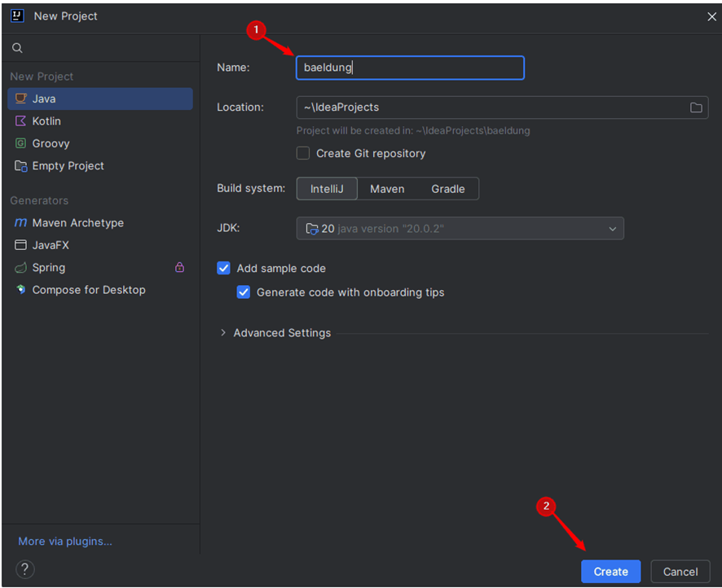Viewport: 722px width, 588px height.
Task: Select Empty Project from the list
Action: point(68,166)
